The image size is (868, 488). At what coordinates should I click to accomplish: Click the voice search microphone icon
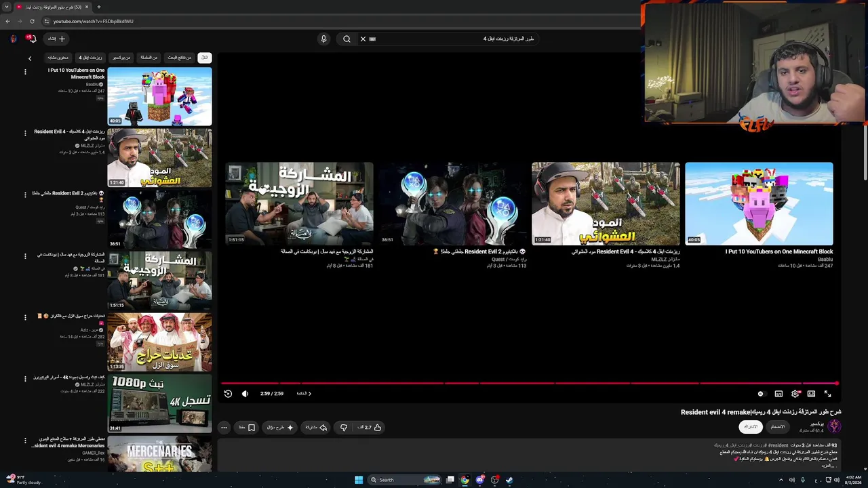(x=323, y=39)
